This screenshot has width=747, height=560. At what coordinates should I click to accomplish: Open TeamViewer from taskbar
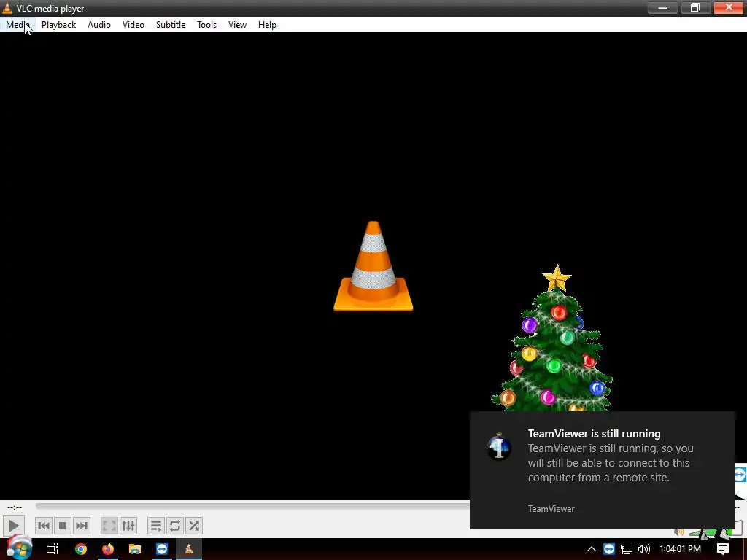click(162, 549)
